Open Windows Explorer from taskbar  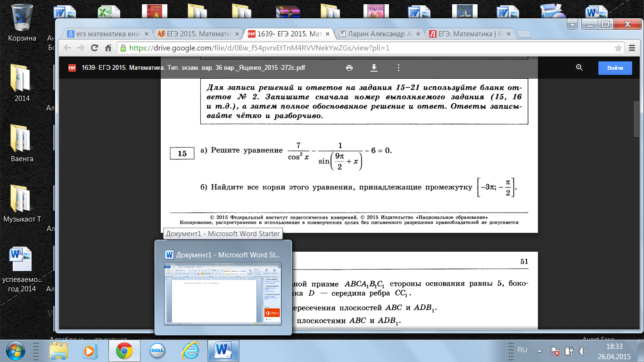click(x=59, y=351)
